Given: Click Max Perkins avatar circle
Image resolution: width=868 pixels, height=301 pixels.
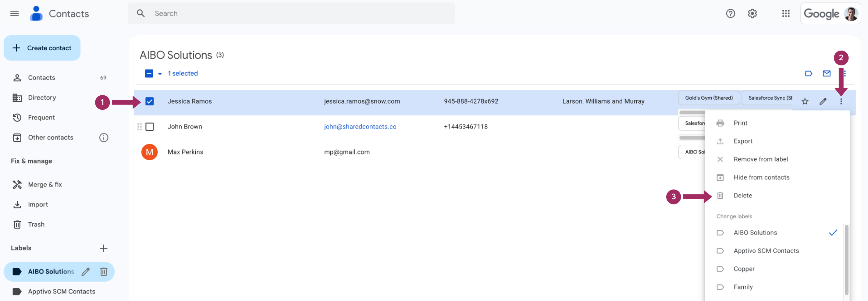Looking at the screenshot, I should [149, 152].
